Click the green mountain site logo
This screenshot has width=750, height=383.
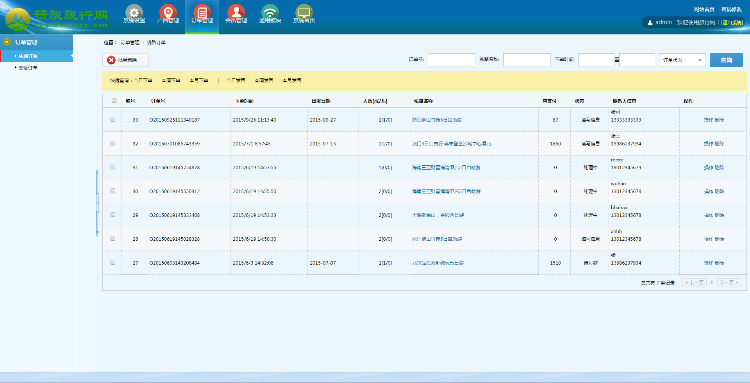tap(18, 19)
